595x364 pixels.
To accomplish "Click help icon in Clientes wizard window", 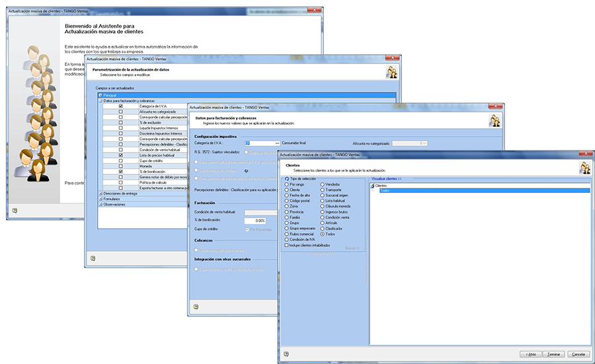I will [x=286, y=354].
